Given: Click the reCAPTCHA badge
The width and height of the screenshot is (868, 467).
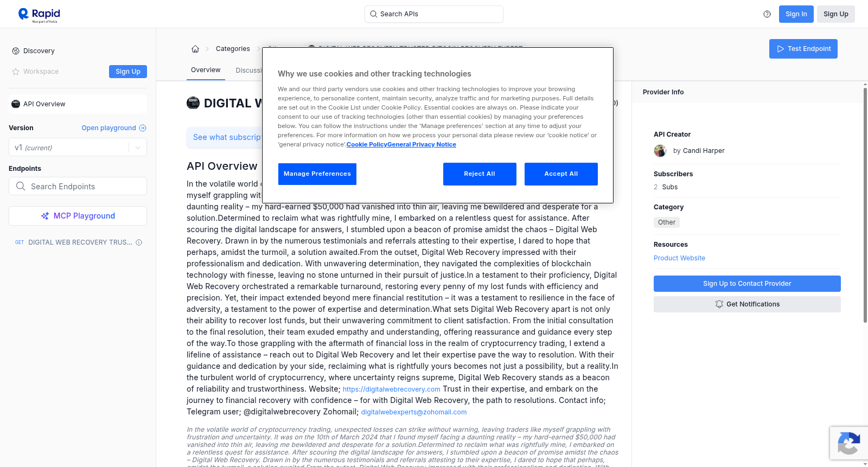Looking at the screenshot, I should click(849, 443).
